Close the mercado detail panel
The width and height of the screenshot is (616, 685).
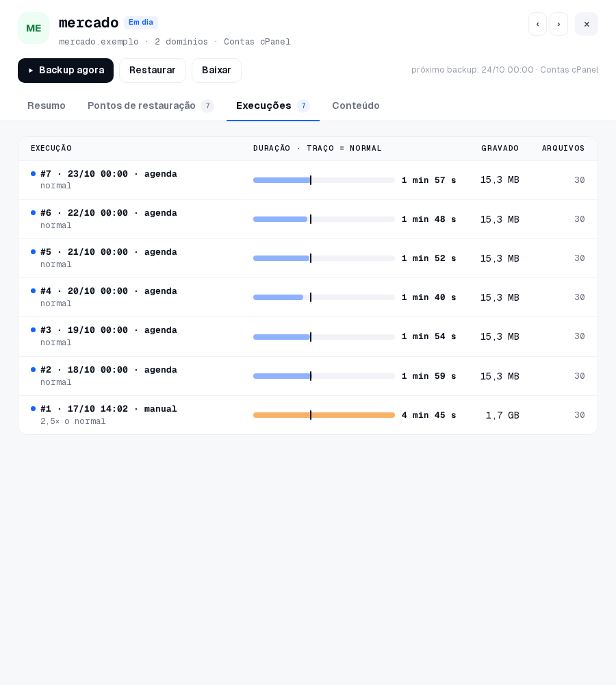[x=587, y=24]
